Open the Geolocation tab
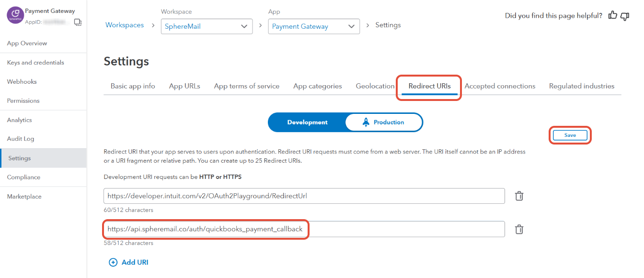Screen dimensions: 644x278 (375, 86)
